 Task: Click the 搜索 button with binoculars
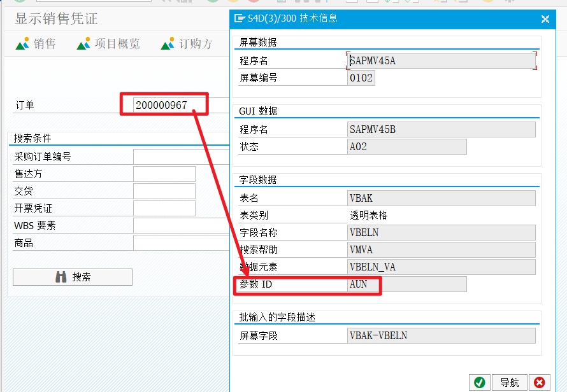[73, 277]
